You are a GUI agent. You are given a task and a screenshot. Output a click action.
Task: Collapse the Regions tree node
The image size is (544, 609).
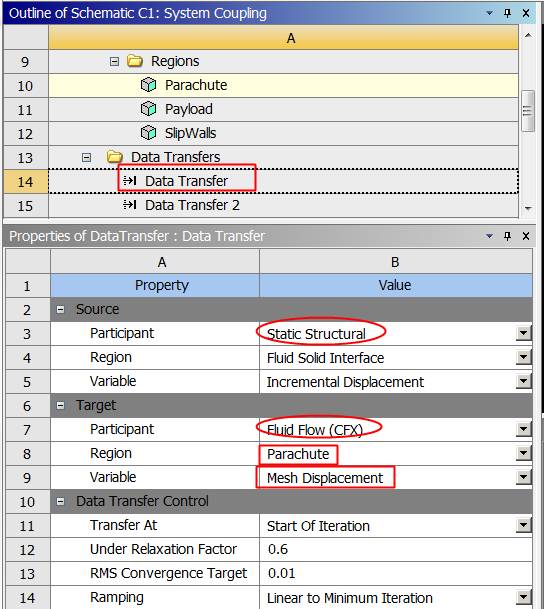tap(114, 61)
